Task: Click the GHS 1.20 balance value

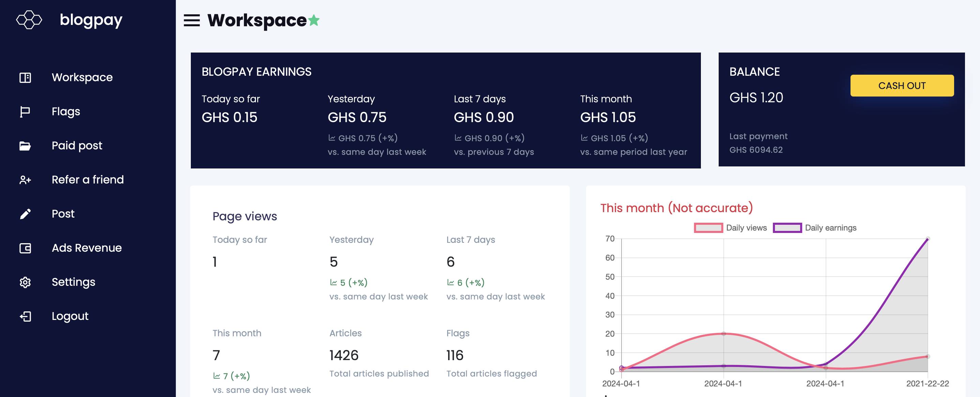Action: (x=756, y=98)
